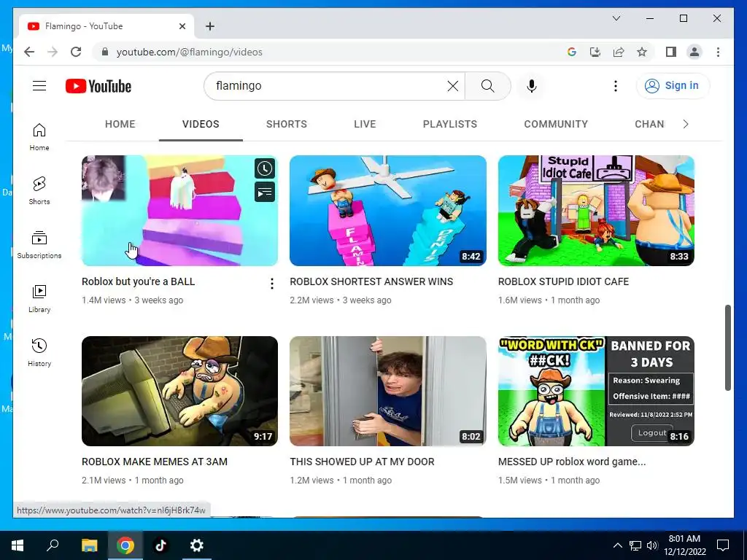747x560 pixels.
Task: Switch to the SHORTS channel tab
Action: [x=286, y=124]
